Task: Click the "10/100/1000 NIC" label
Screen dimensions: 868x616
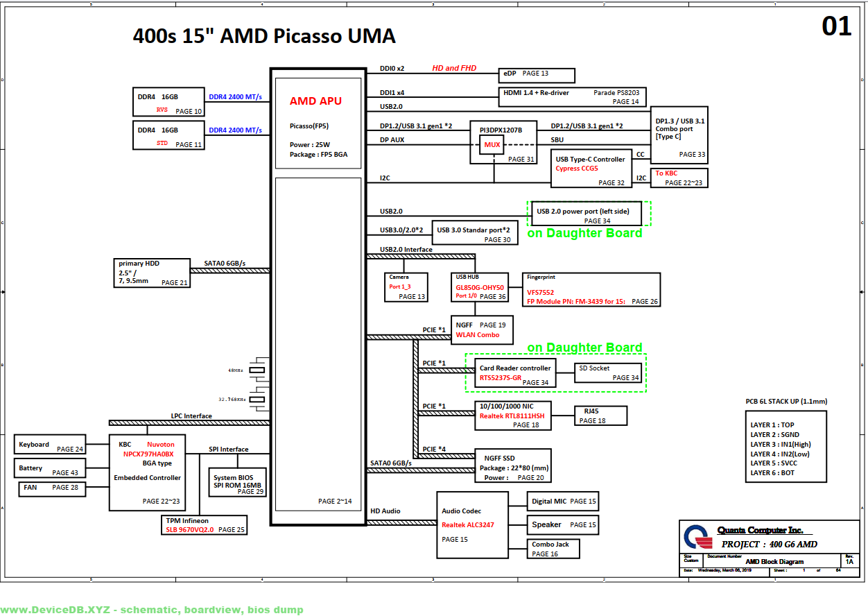Action: coord(506,406)
